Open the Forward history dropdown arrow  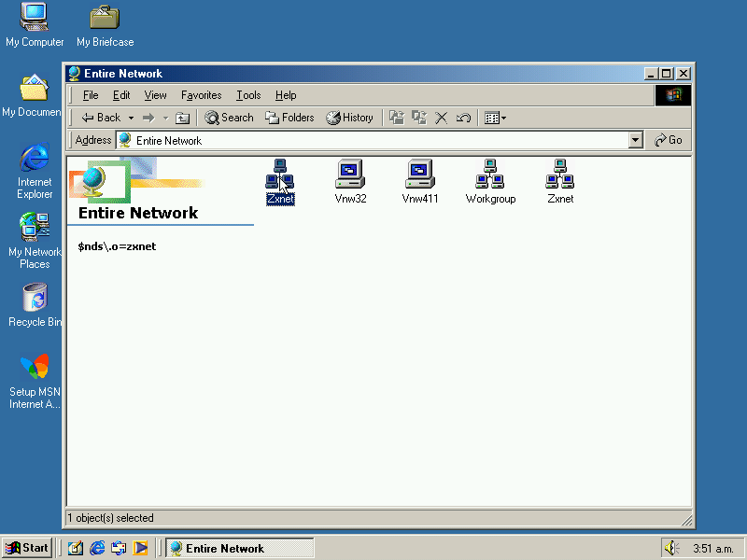[165, 118]
